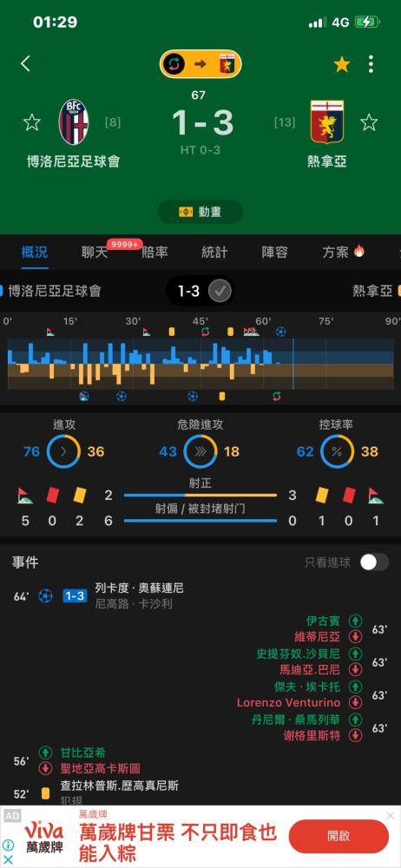
Task: Switch to the 統計 tab
Action: click(215, 253)
